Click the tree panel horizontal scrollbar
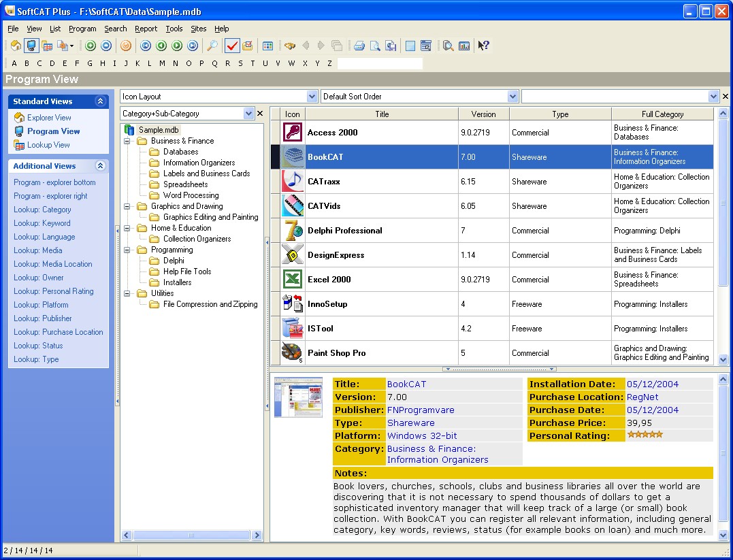Viewport: 733px width, 560px height. 191,536
